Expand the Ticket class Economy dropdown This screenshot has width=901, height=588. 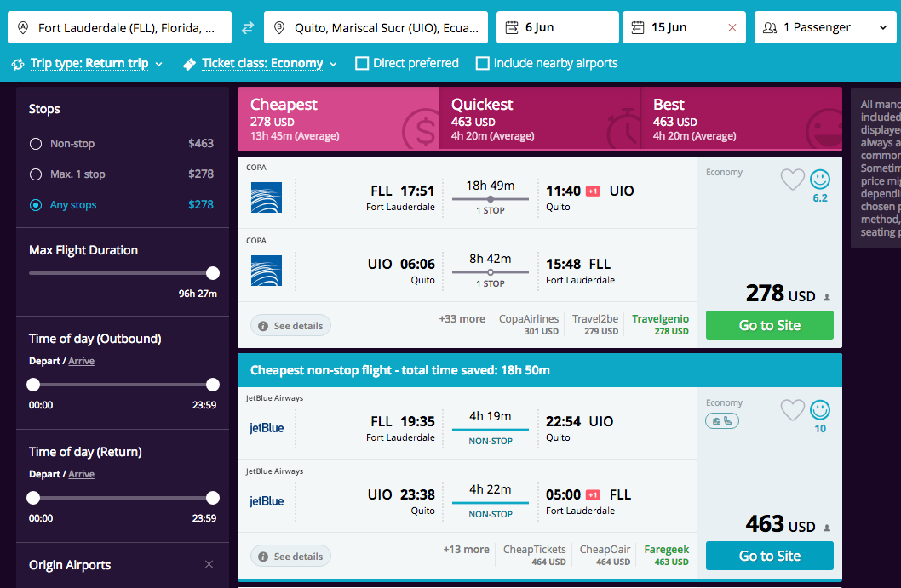point(261,63)
